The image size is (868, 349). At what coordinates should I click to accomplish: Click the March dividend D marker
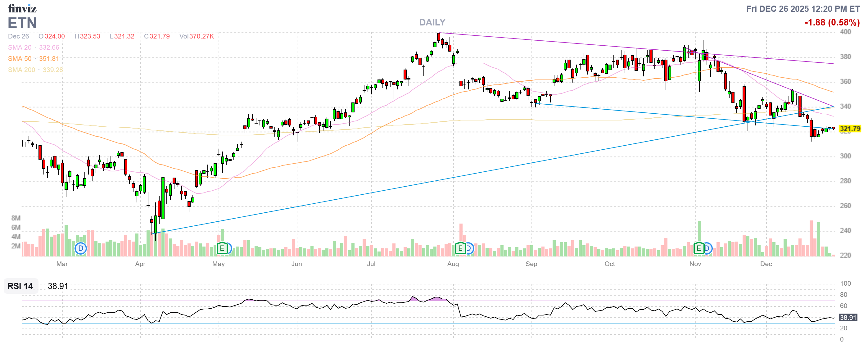(x=80, y=249)
